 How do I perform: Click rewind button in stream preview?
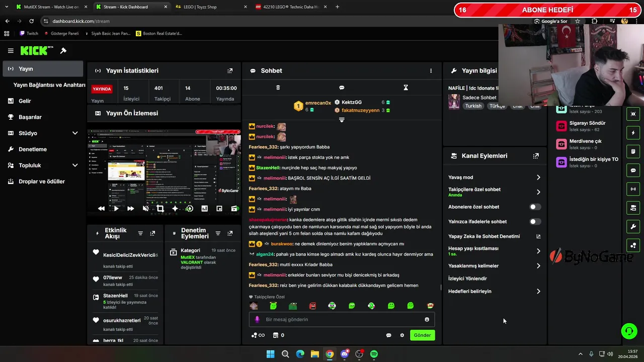tap(102, 208)
